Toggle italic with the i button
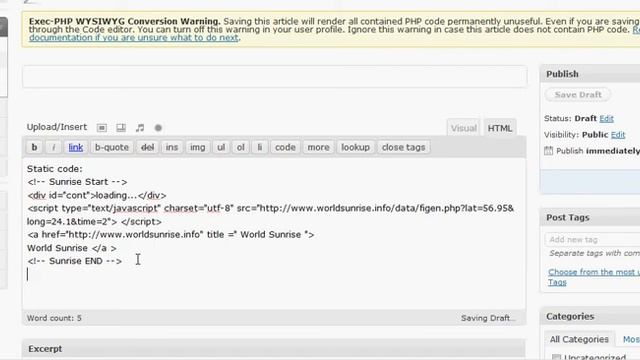Viewport: 640px width, 360px height. coord(53,147)
